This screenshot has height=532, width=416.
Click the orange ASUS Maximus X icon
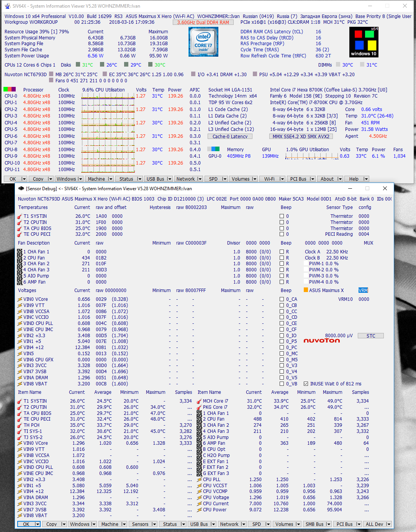[306, 290]
